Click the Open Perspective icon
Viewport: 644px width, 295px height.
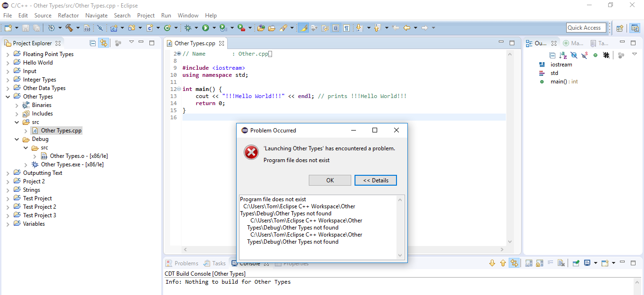tap(620, 28)
